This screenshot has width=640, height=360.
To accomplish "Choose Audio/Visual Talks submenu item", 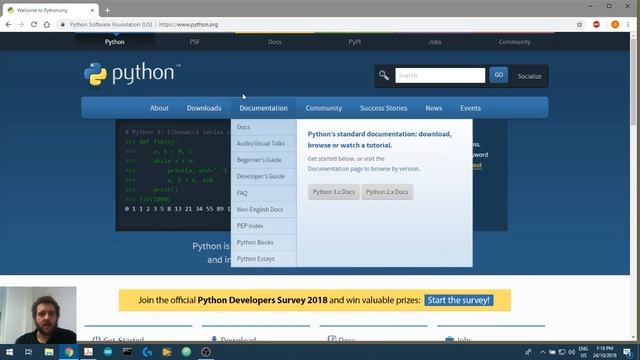I will [x=264, y=144].
